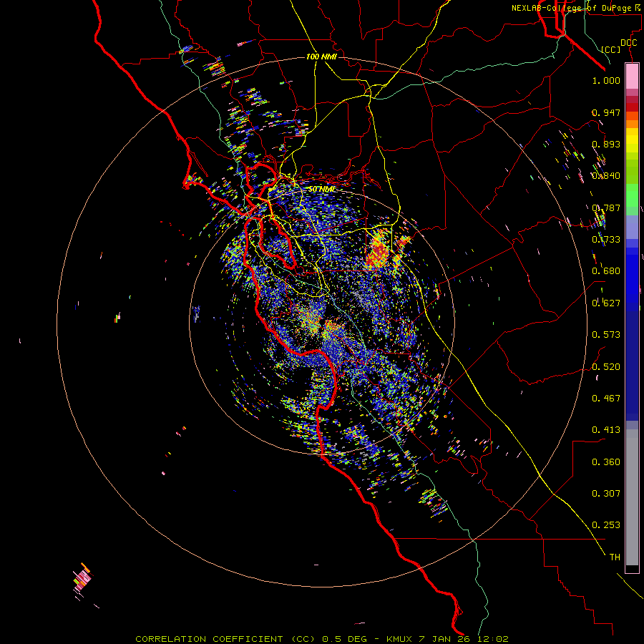Viewport: 644px width, 644px height.
Task: Click the 0.787 scale value
Action: (x=606, y=208)
